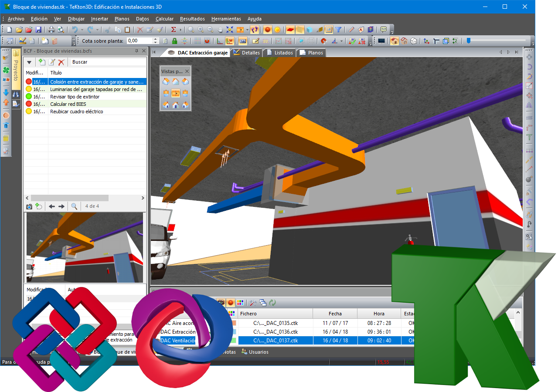Click the blue Filter funnel icon
558x392 pixels.
point(338,30)
